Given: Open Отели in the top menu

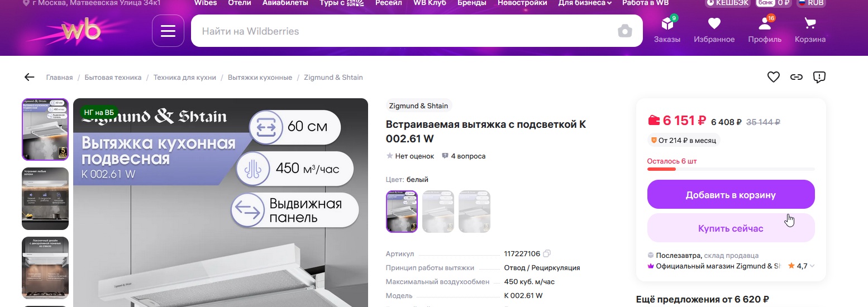Looking at the screenshot, I should (239, 3).
